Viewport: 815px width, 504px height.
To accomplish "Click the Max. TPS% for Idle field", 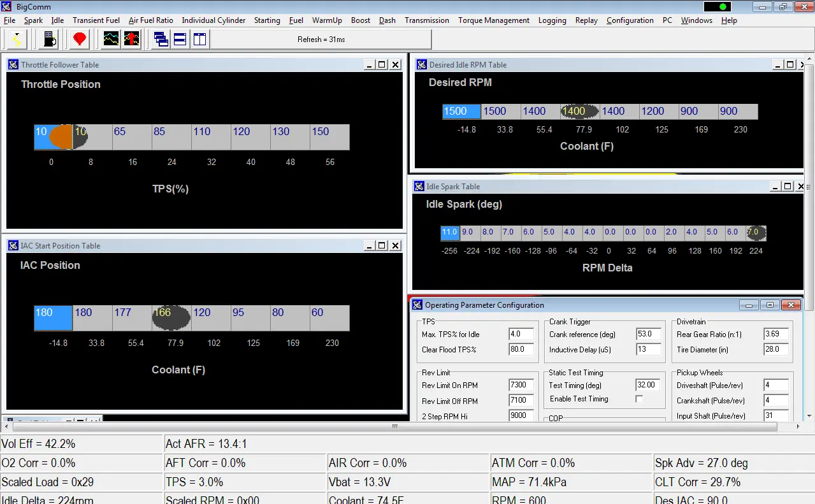I will pyautogui.click(x=521, y=334).
